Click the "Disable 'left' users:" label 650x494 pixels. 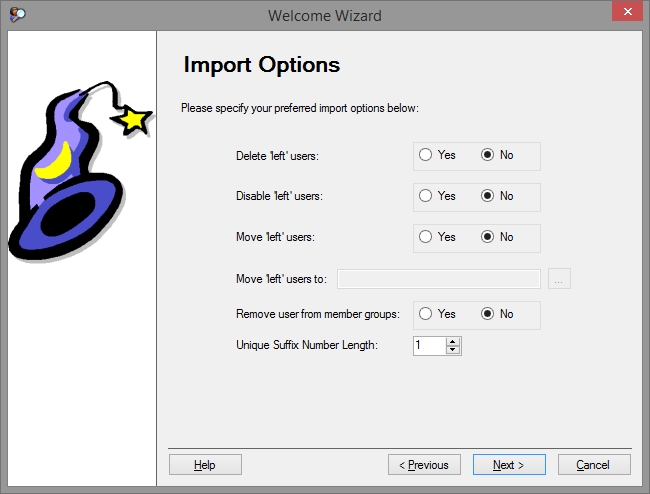click(279, 196)
